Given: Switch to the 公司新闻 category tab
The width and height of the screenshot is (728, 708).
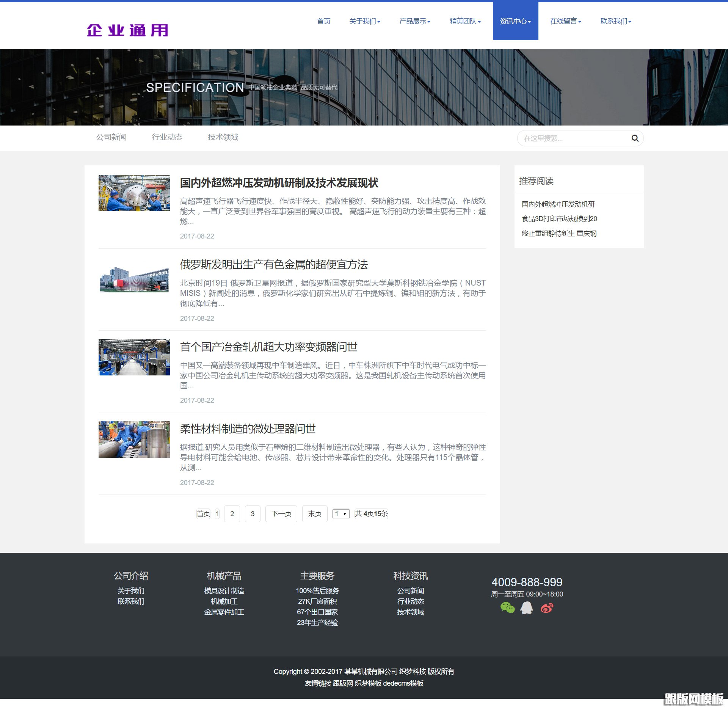Looking at the screenshot, I should click(x=111, y=137).
